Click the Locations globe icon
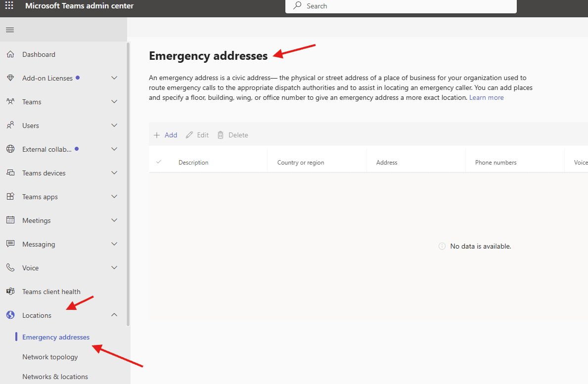Screen dimensions: 588x384 point(10,315)
